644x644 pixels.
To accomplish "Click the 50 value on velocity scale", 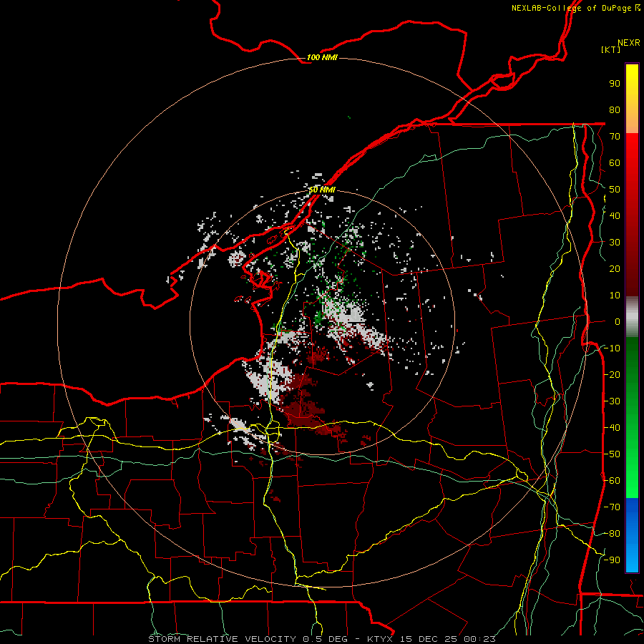I will click(x=615, y=190).
